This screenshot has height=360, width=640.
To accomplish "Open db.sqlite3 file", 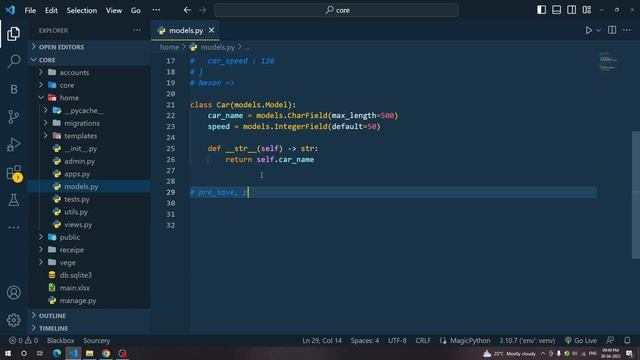I will pyautogui.click(x=89, y=275).
